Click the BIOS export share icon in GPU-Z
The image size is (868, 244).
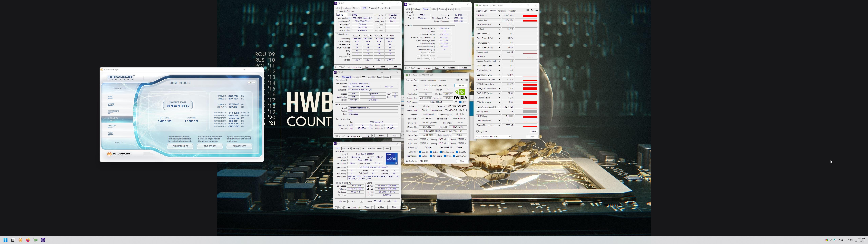455,102
